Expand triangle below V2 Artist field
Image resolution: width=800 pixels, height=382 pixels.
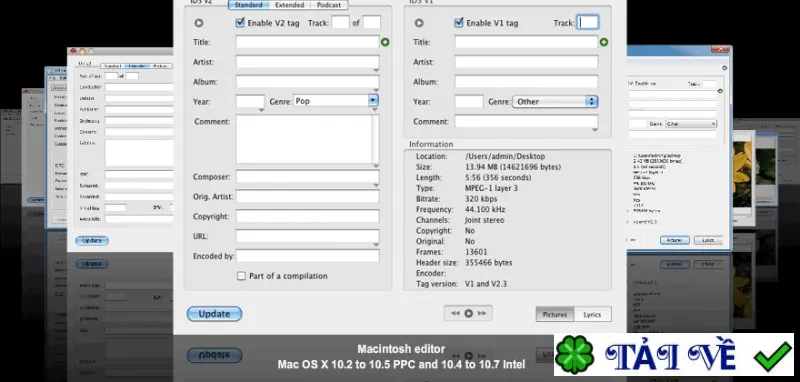pos(376,70)
